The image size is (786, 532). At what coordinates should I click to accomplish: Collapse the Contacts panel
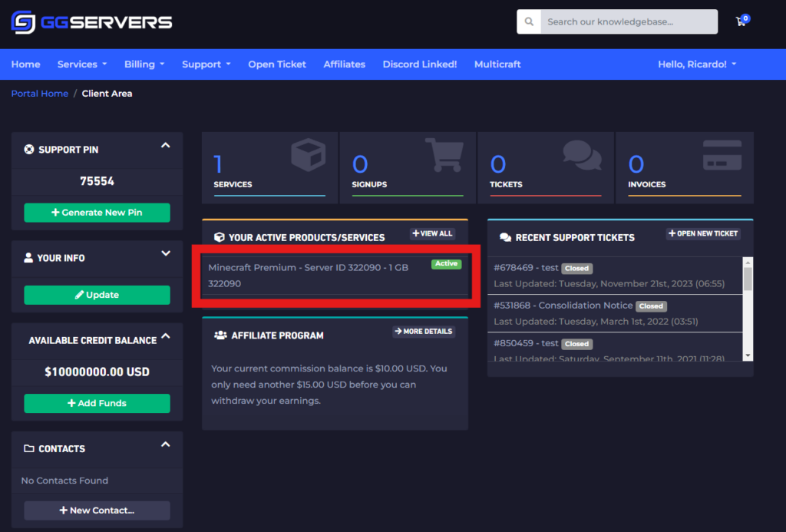click(165, 444)
